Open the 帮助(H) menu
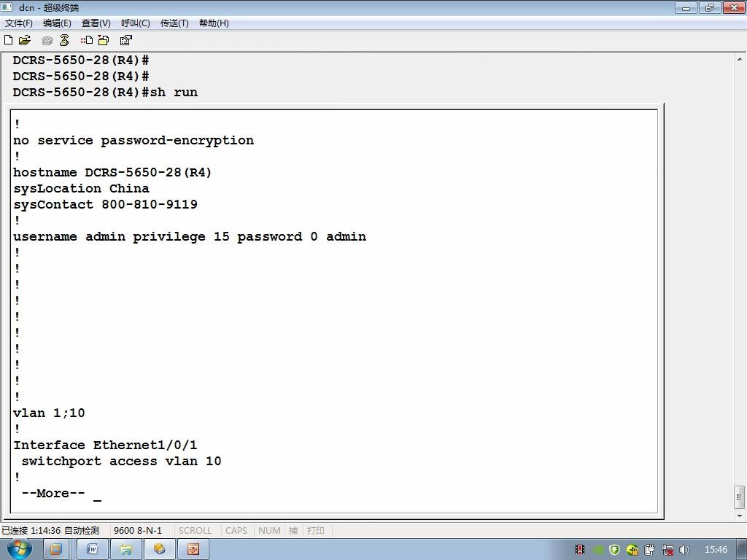 (214, 23)
